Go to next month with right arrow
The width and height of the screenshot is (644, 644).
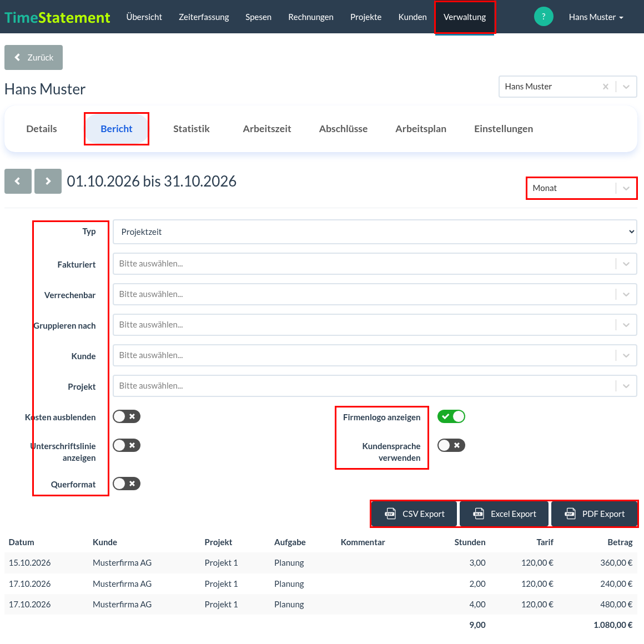point(48,181)
